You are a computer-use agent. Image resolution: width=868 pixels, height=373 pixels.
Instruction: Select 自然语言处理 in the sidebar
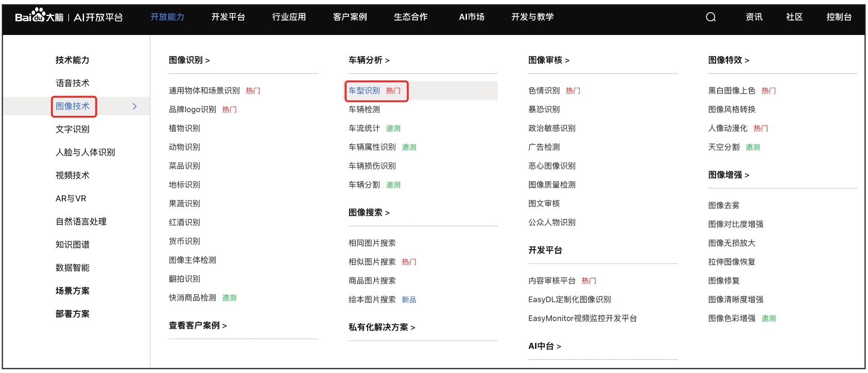coord(81,222)
